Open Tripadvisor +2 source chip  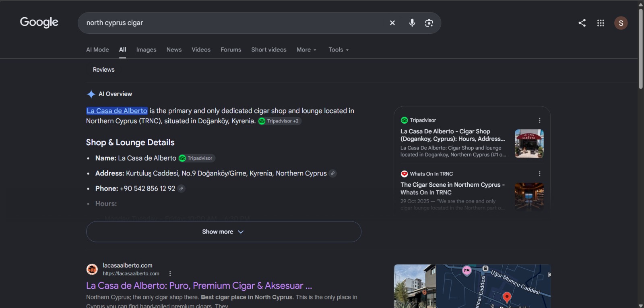click(x=280, y=121)
